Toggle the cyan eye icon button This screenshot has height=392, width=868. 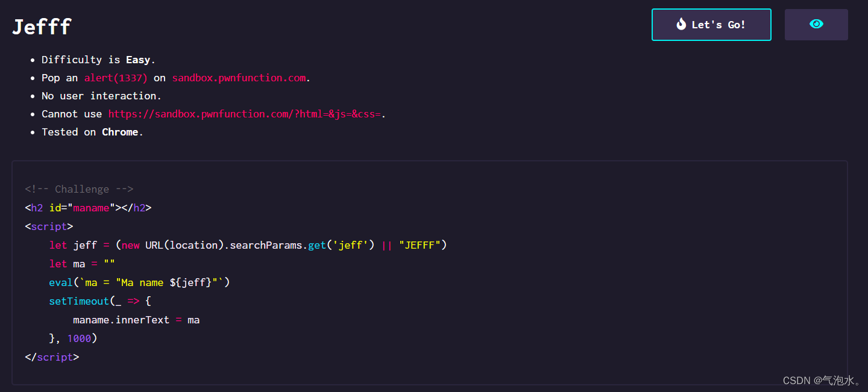point(816,25)
